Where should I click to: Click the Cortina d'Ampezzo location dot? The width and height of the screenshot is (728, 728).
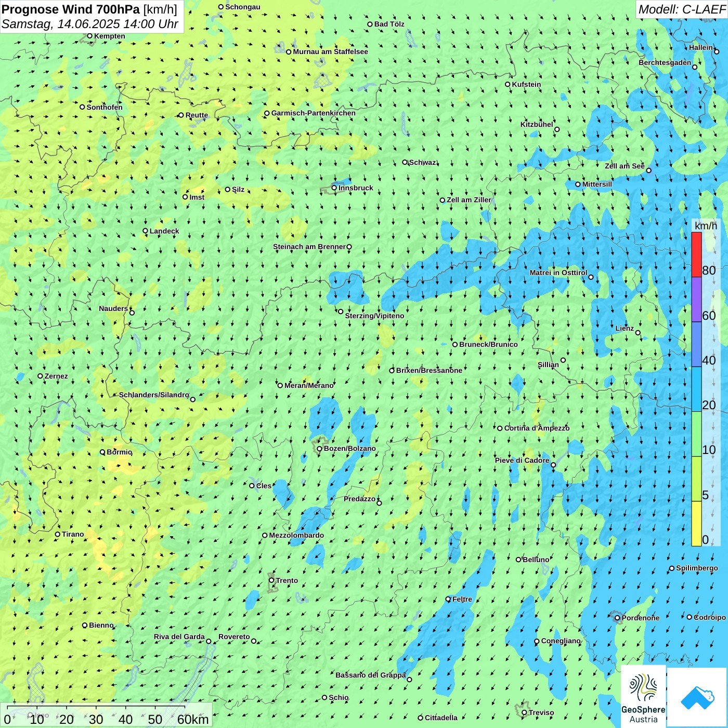500,428
